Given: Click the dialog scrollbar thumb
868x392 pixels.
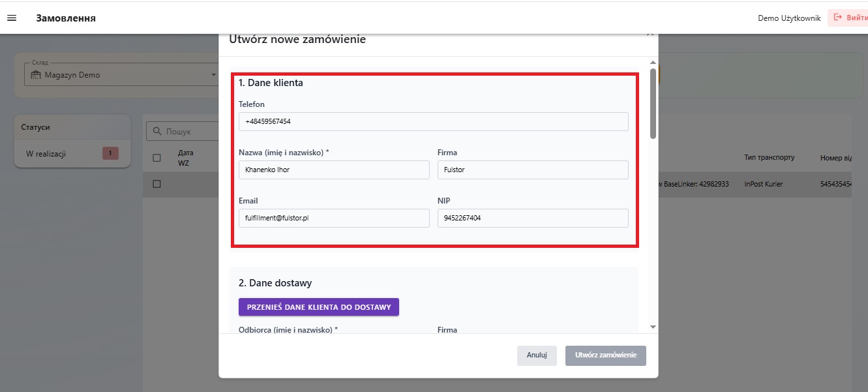Looking at the screenshot, I should pos(653,104).
